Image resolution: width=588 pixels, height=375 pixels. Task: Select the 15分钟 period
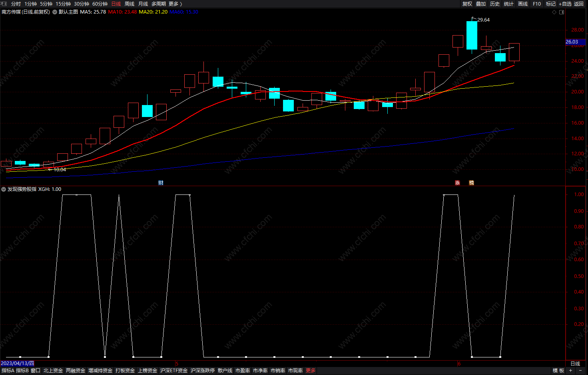click(x=63, y=4)
